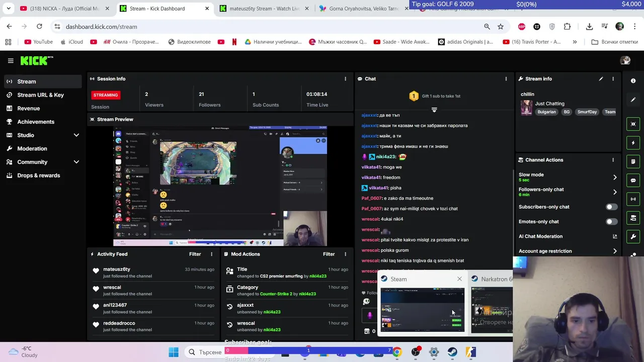Open the Chrome tab search dropdown
This screenshot has height=362, width=644.
[x=9, y=9]
